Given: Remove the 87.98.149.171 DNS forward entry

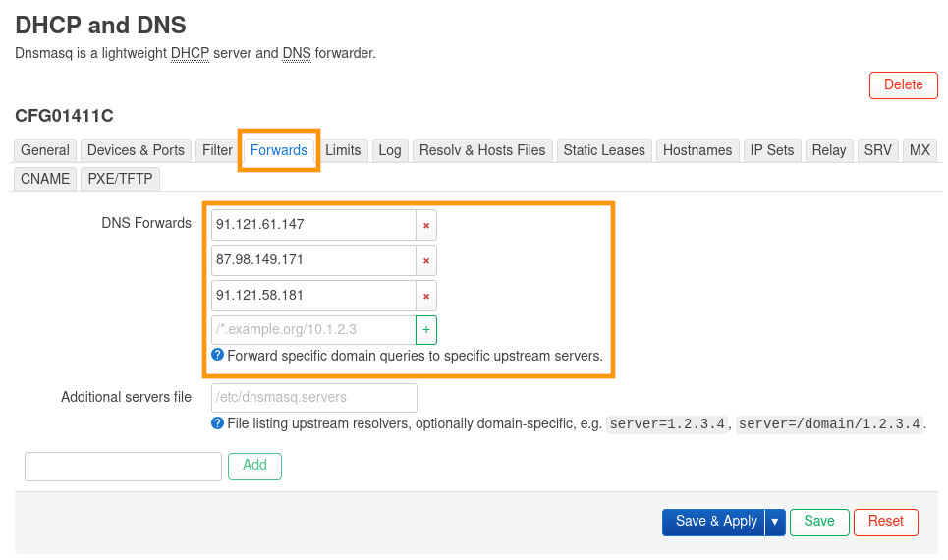Looking at the screenshot, I should [426, 260].
